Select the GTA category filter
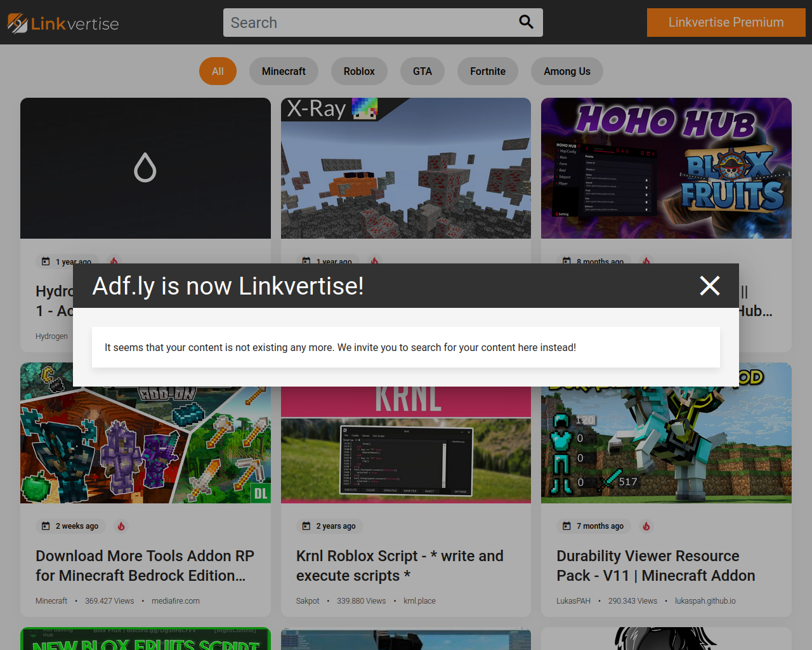This screenshot has width=812, height=650. [422, 71]
